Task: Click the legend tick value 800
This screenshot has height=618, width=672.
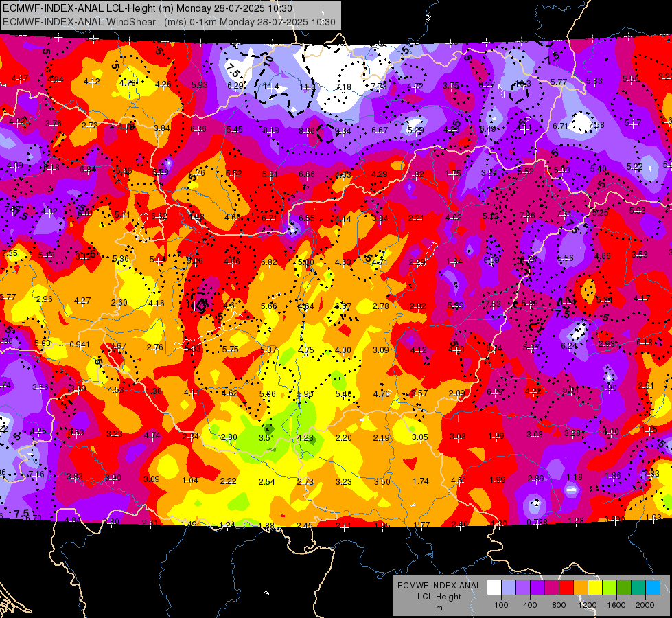Action: pos(559,605)
